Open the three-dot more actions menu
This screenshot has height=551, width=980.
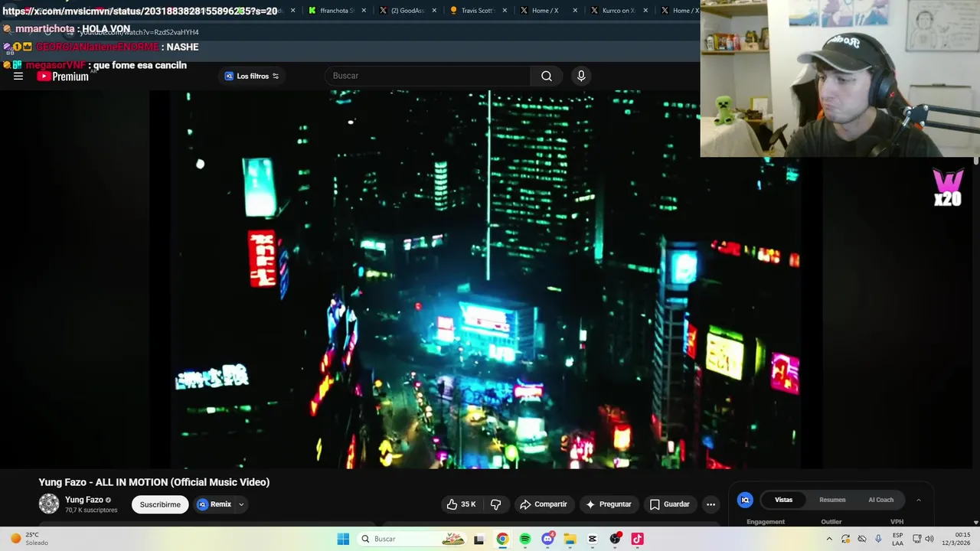pos(710,504)
